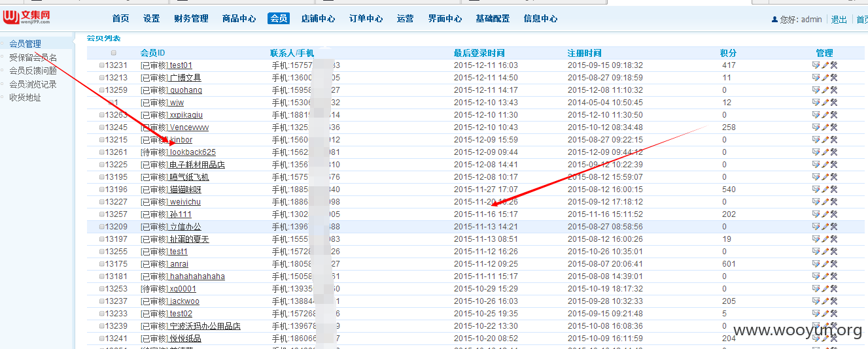Image resolution: width=868 pixels, height=349 pixels.
Task: Open 受保留会员名 in the sidebar
Action: [33, 58]
